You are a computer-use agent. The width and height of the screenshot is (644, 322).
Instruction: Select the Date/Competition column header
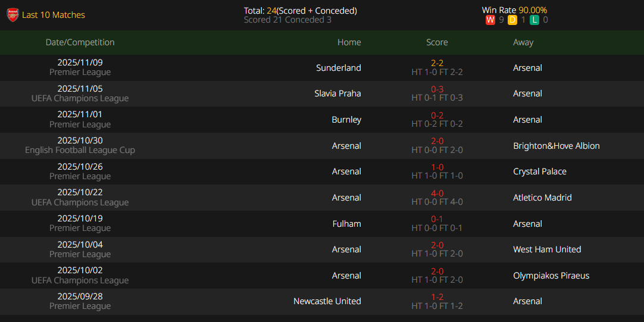point(80,42)
